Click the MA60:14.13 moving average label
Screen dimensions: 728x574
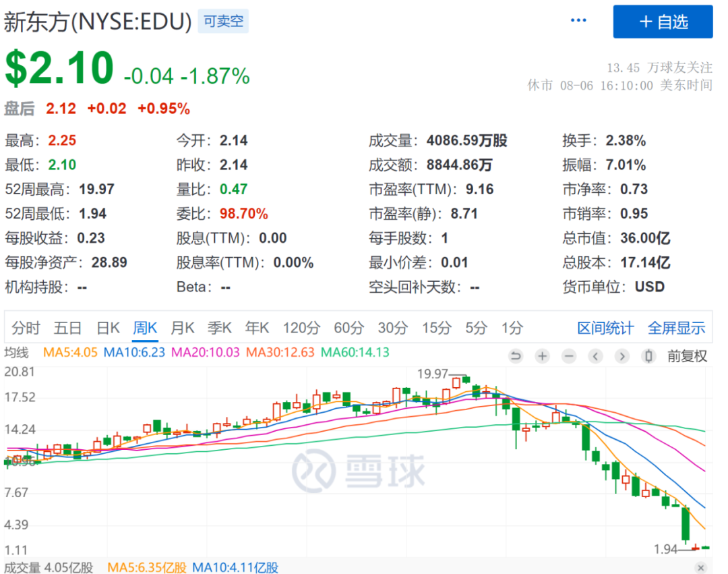[x=355, y=353]
